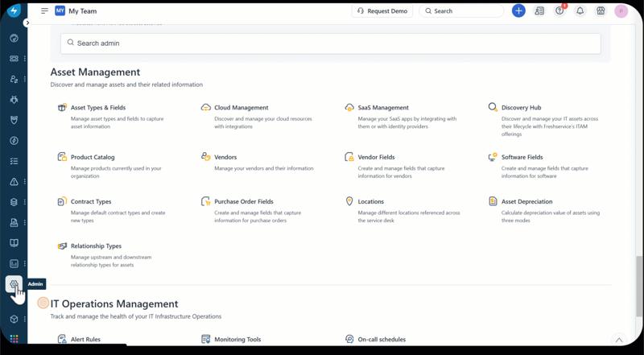Click the page vertical scrollbar thumb
644x355 pixels.
click(638, 286)
